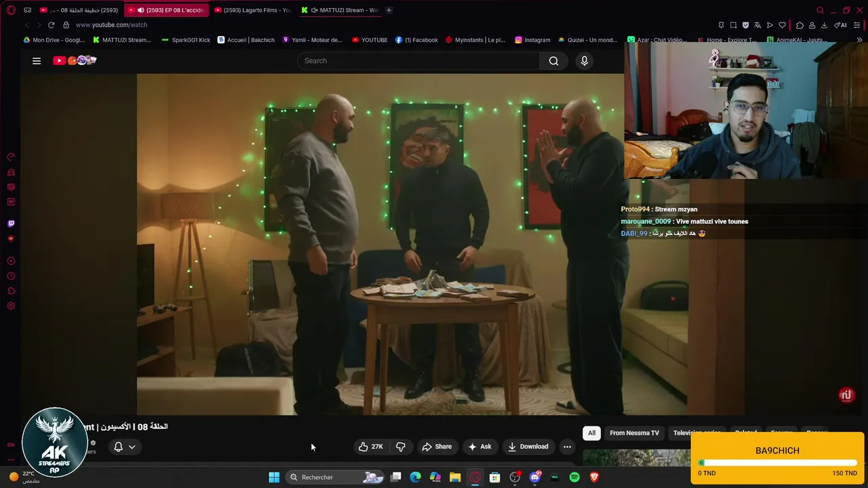
Task: Open the extensions cube icon
Action: 800,25
